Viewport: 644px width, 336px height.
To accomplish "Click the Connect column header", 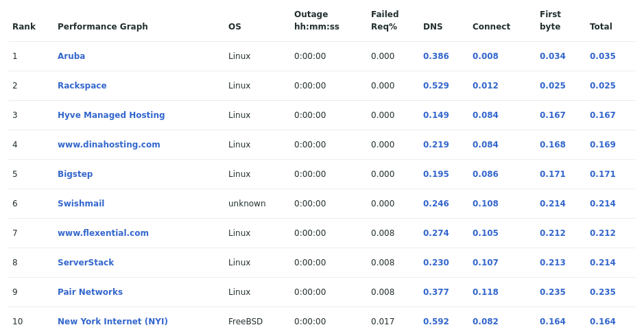I will 491,27.
